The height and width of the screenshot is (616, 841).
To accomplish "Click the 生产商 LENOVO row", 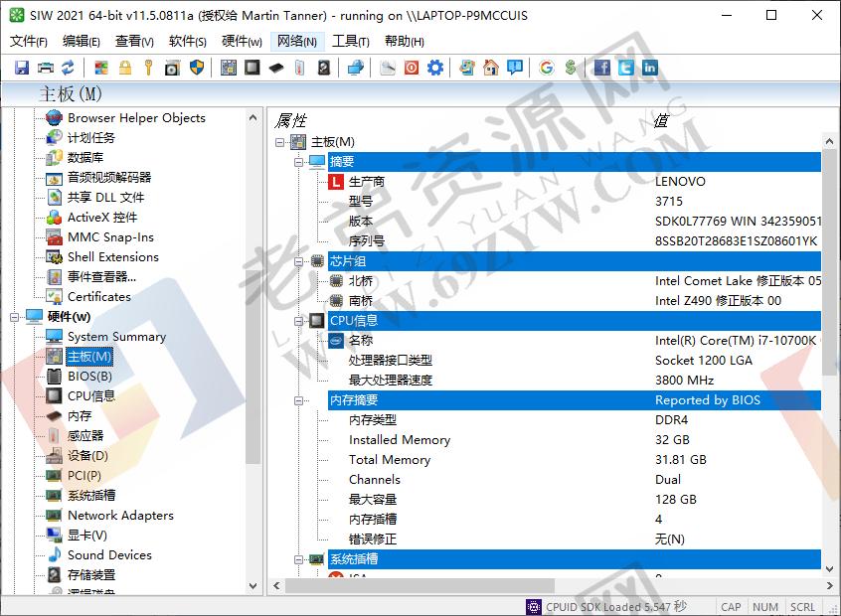I will tap(575, 182).
